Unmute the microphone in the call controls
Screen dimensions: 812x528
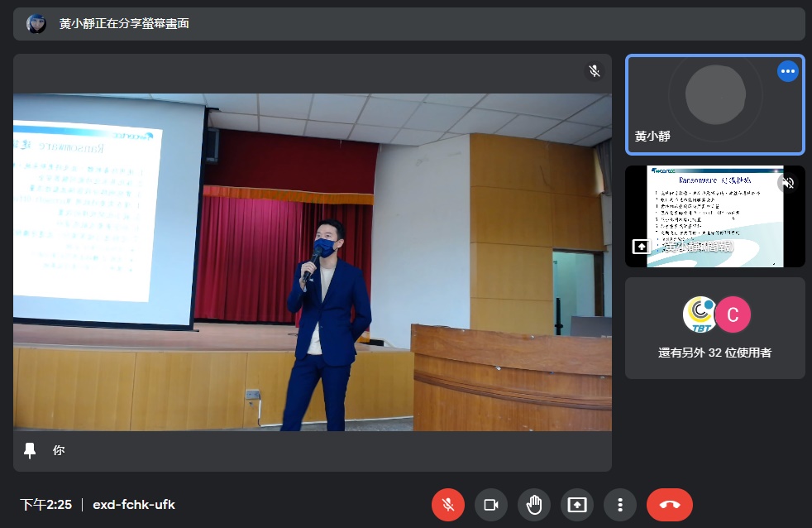pos(448,505)
